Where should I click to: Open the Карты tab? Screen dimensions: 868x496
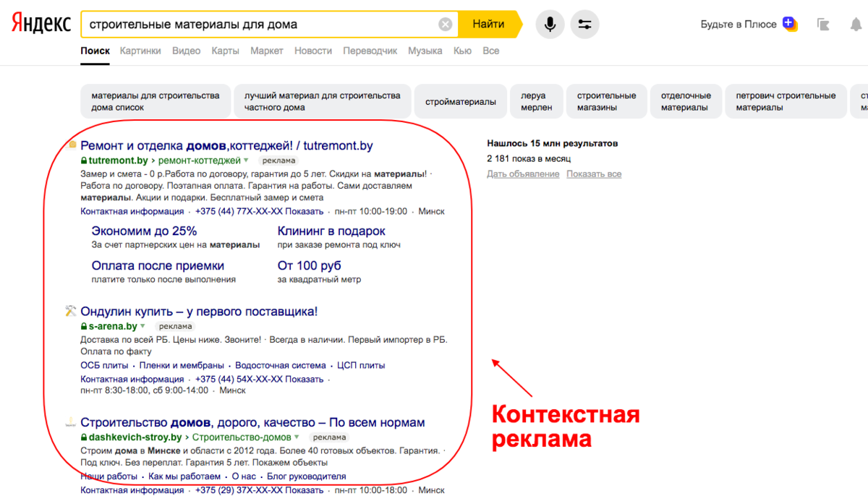point(226,51)
